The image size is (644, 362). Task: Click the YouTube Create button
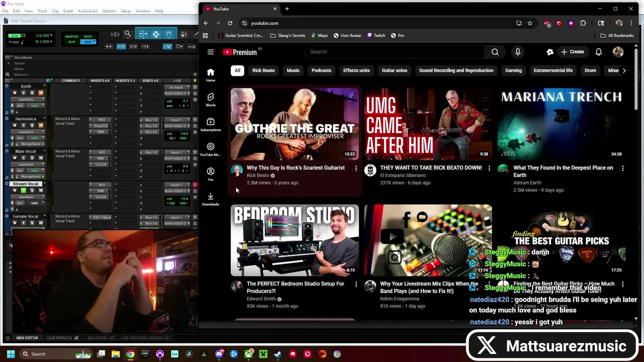[x=573, y=52]
